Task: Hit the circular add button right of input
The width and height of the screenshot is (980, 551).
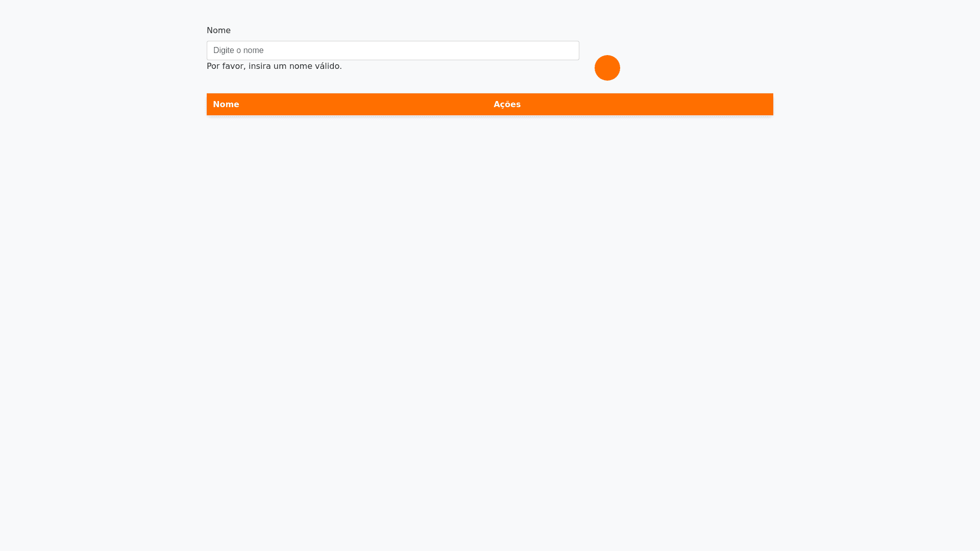Action: click(x=607, y=68)
